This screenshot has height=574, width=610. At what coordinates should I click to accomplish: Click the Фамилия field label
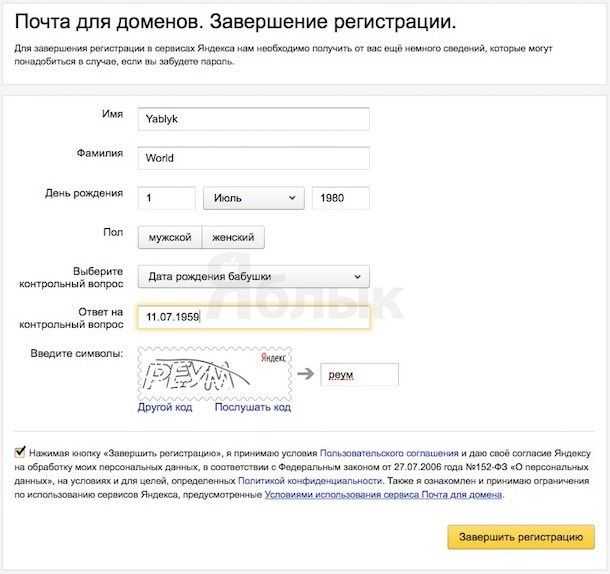[x=100, y=153]
